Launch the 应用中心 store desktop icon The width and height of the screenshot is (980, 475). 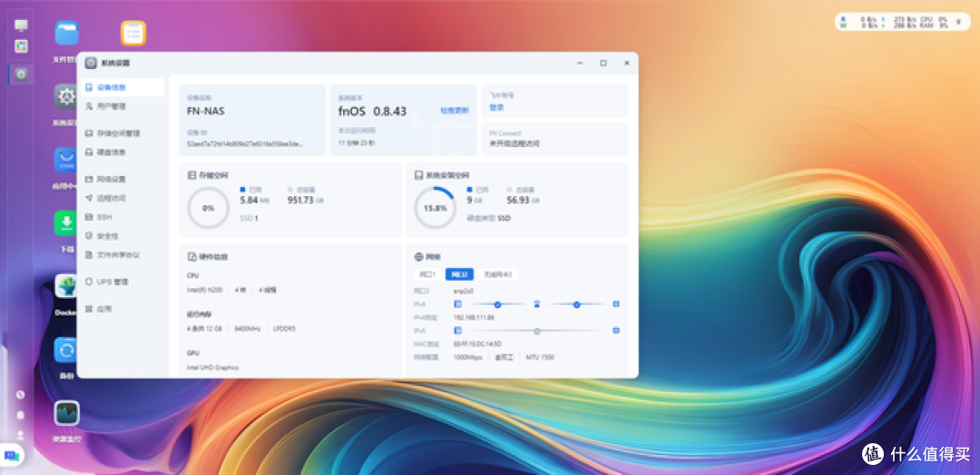tap(66, 160)
